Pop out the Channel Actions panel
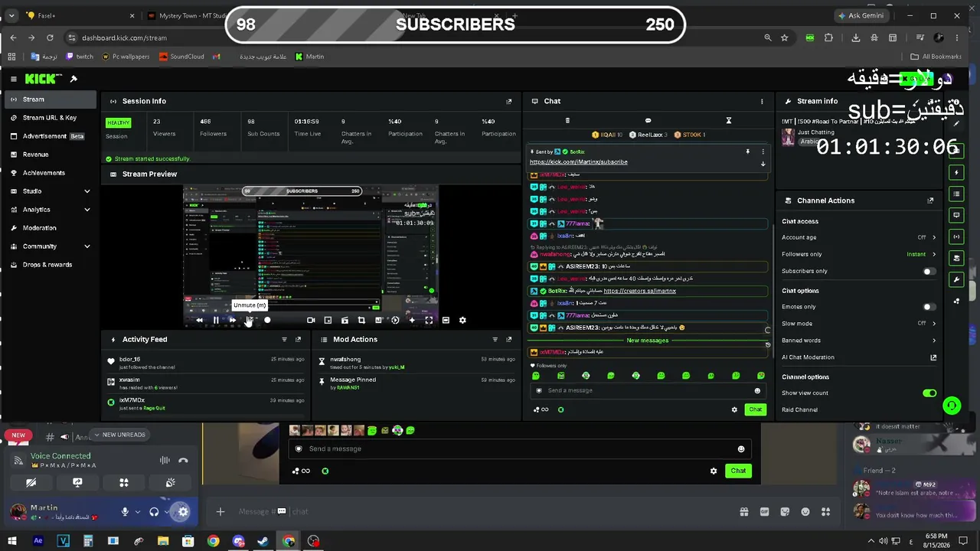This screenshot has height=551, width=980. click(930, 201)
